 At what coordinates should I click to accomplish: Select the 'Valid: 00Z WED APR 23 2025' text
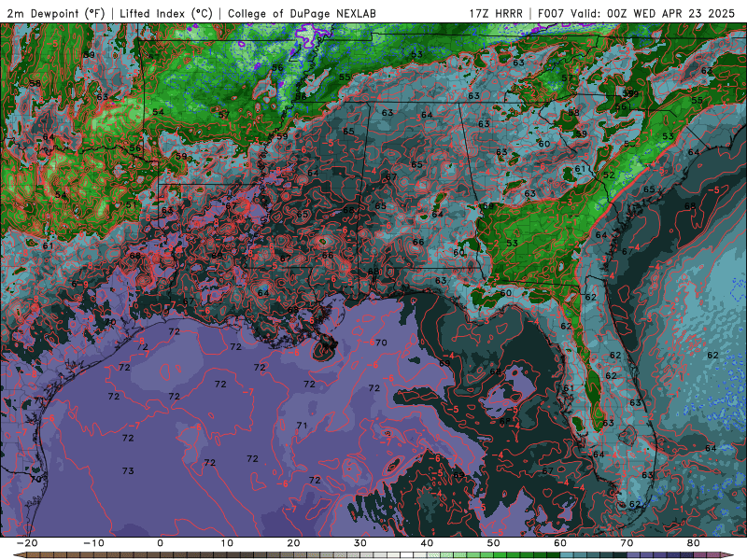tap(653, 13)
